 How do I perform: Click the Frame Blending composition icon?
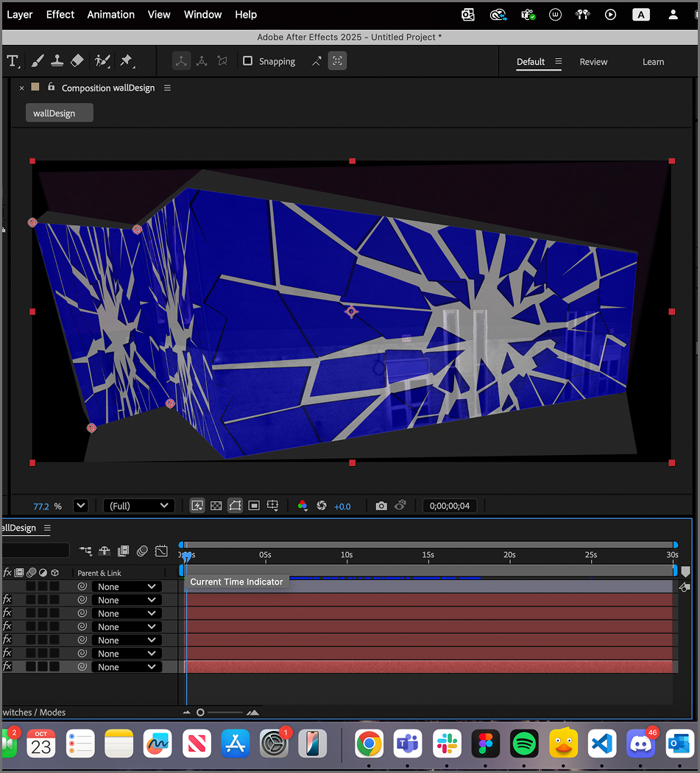coord(122,551)
